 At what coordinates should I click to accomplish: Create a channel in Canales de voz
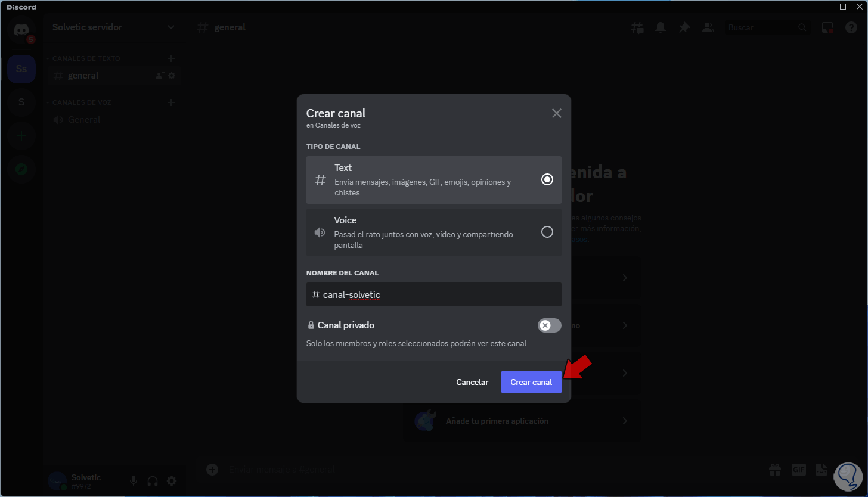coord(171,102)
